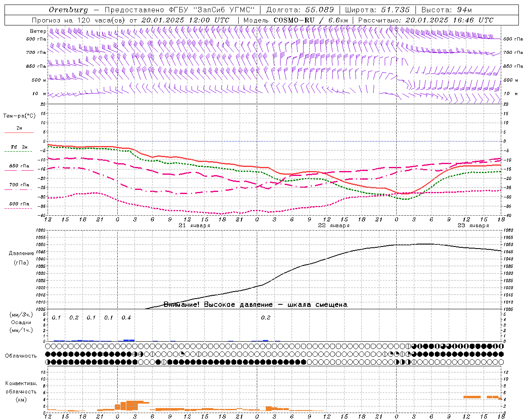Click the 23 января date label
The height and width of the screenshot is (420, 525).
[x=473, y=225]
